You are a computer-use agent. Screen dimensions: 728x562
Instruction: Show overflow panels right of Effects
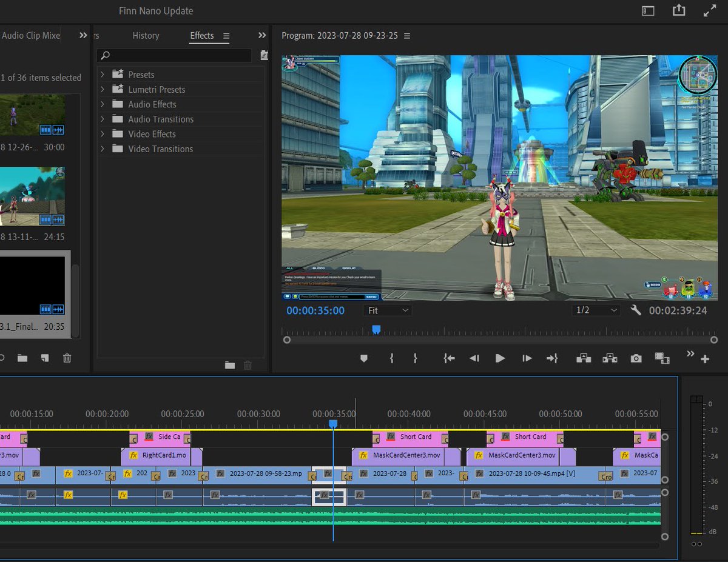pos(262,35)
